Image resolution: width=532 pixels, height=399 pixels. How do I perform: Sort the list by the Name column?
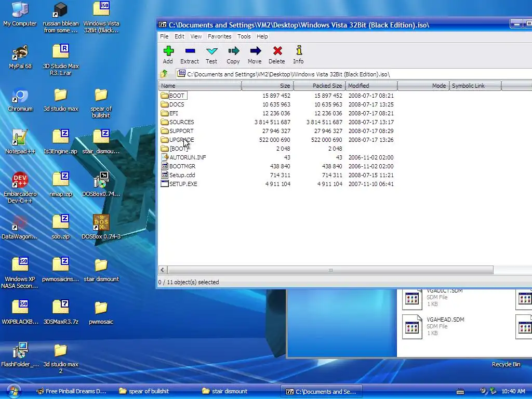tap(200, 86)
